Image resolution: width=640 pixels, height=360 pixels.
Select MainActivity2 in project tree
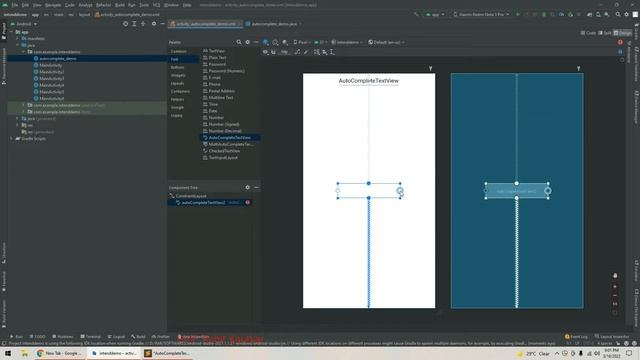point(52,72)
